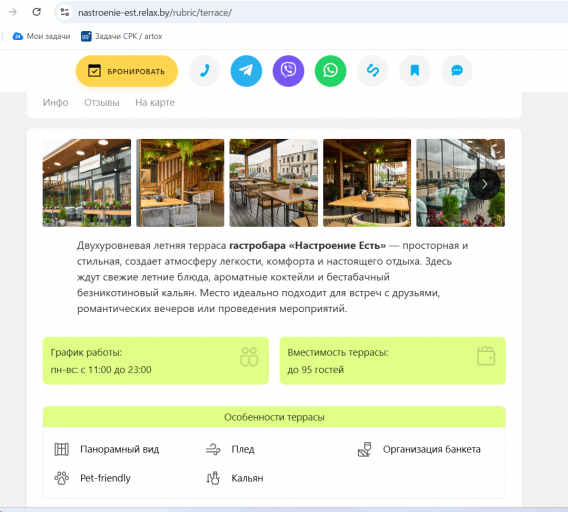Open Viber contact icon
This screenshot has width=568, height=512.
288,71
